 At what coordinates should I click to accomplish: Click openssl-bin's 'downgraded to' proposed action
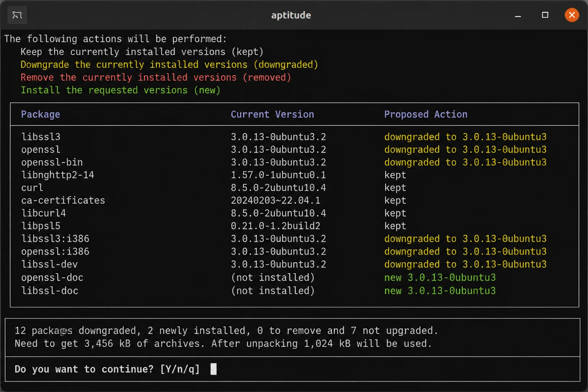(465, 162)
